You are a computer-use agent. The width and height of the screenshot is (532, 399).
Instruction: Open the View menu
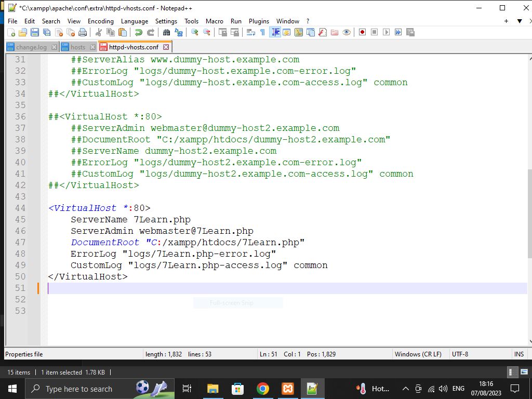point(74,21)
